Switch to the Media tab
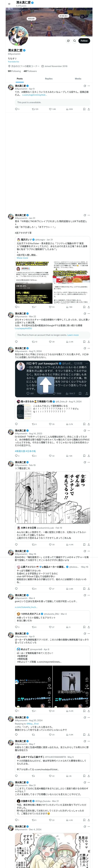This screenshot has width=98, height=868. [x=78, y=79]
